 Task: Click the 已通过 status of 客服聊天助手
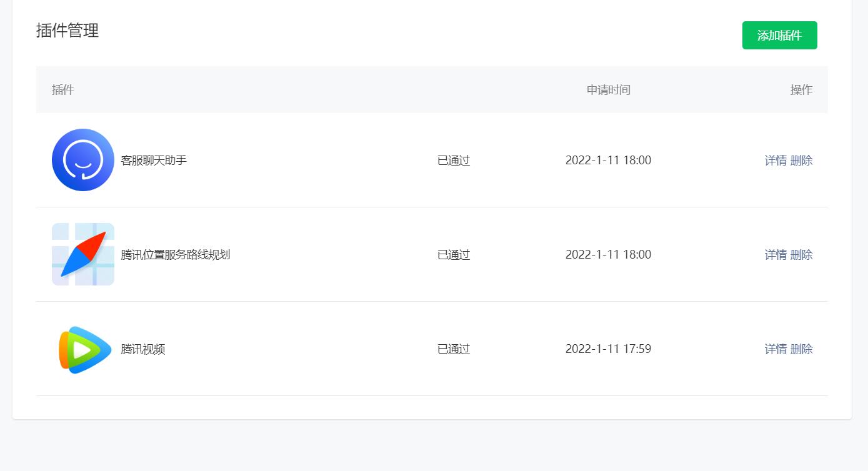[454, 161]
